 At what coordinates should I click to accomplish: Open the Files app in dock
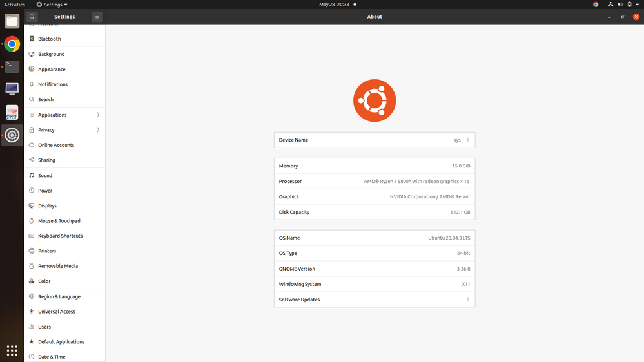12,21
